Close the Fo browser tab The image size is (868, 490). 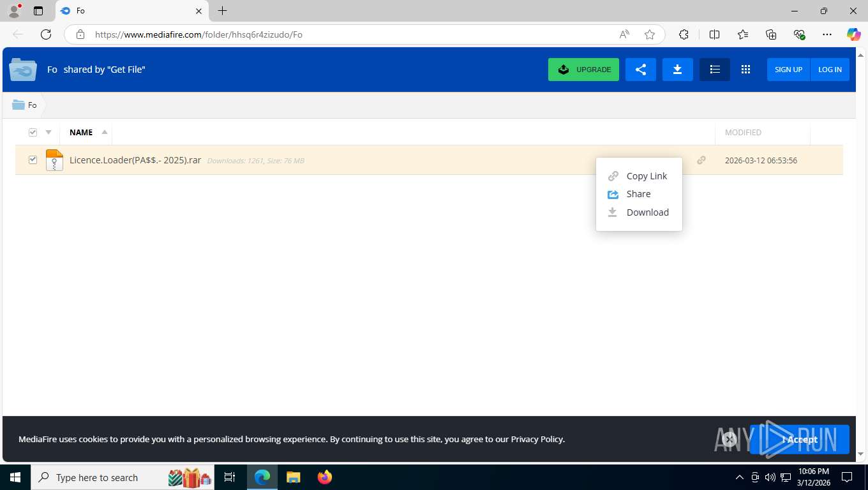click(198, 11)
